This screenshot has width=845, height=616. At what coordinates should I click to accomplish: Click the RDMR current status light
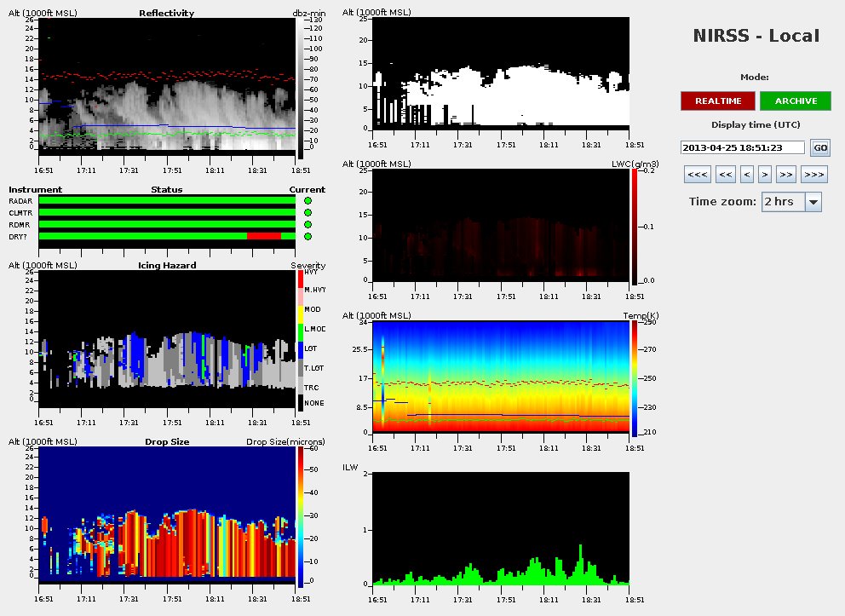pos(308,224)
